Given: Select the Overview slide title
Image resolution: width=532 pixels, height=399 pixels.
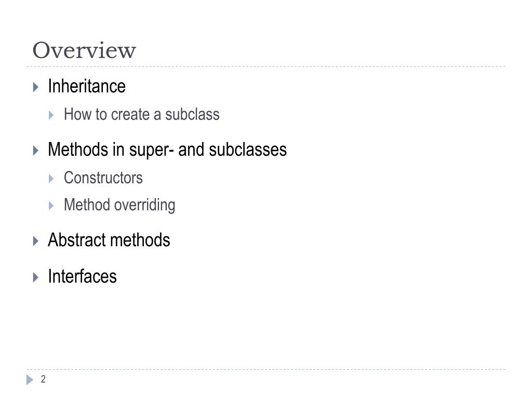Looking at the screenshot, I should tap(84, 50).
